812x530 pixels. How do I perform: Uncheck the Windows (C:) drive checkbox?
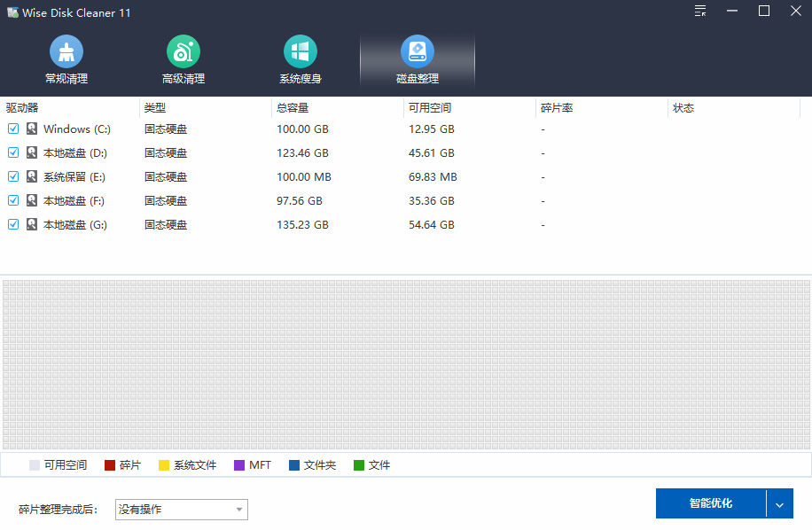[x=12, y=129]
